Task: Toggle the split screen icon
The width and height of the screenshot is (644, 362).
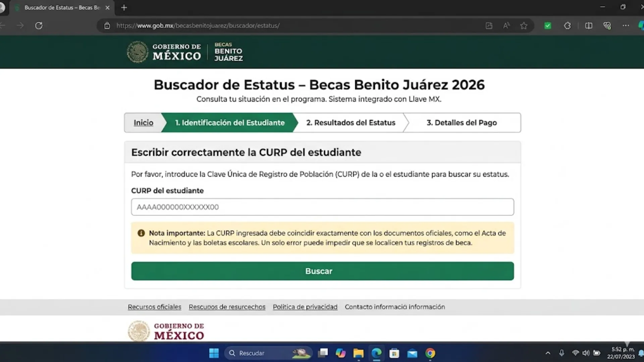Action: (589, 25)
